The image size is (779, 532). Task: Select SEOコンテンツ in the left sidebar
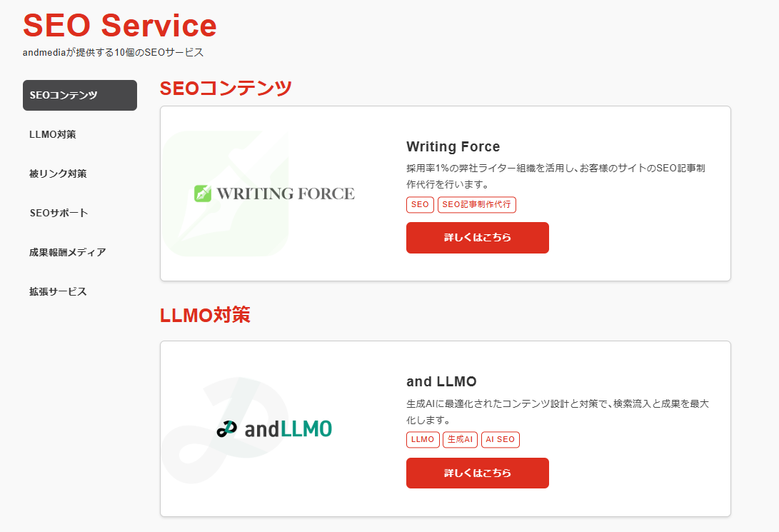[80, 95]
